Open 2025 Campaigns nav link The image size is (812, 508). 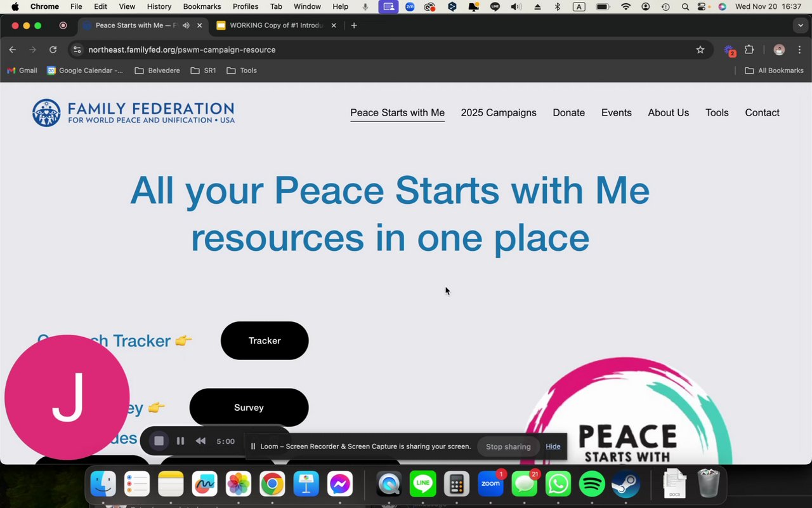click(499, 112)
